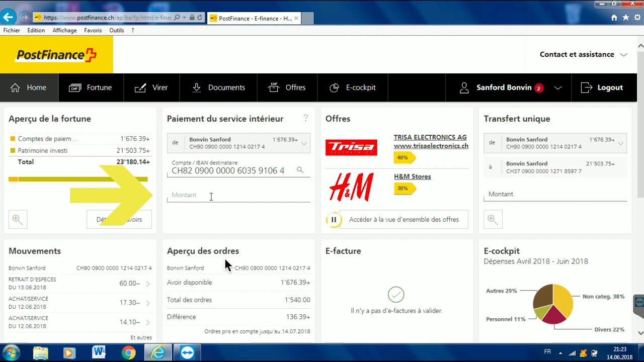
Task: Launch Internet Explorer from the taskbar
Action: [x=157, y=352]
